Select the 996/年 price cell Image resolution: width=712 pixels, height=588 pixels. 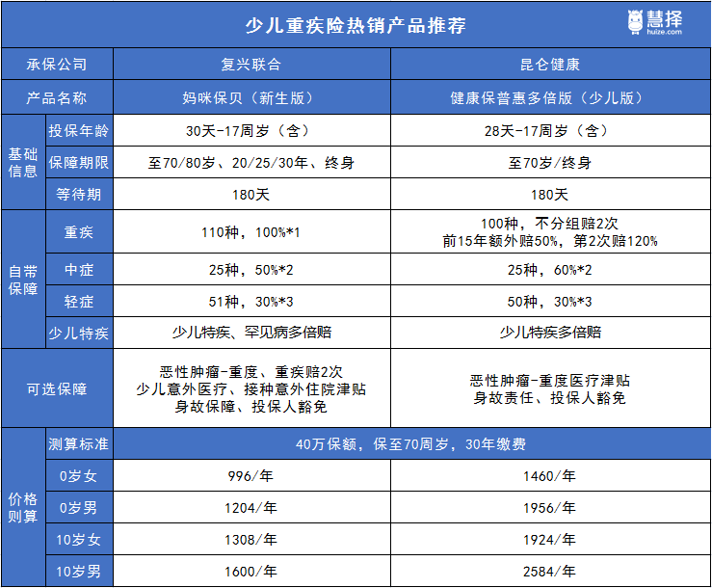pyautogui.click(x=251, y=476)
